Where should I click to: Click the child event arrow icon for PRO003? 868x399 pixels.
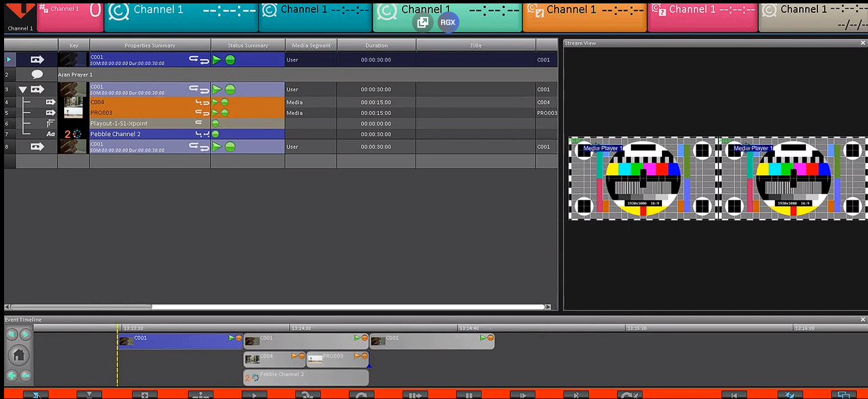51,113
